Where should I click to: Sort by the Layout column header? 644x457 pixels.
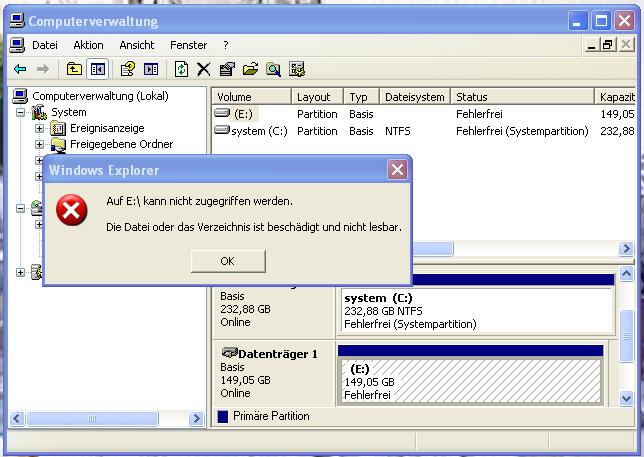tap(317, 97)
